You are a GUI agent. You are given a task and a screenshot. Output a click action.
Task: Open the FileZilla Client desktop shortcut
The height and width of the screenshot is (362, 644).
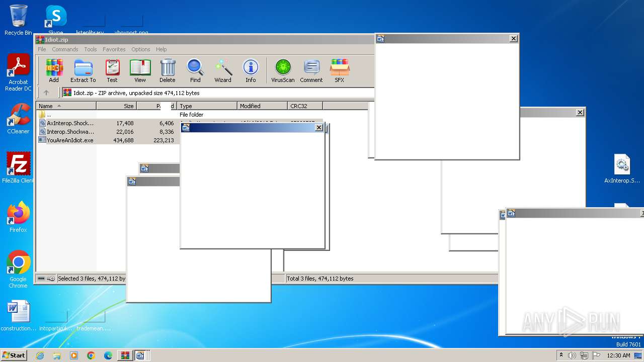[18, 167]
